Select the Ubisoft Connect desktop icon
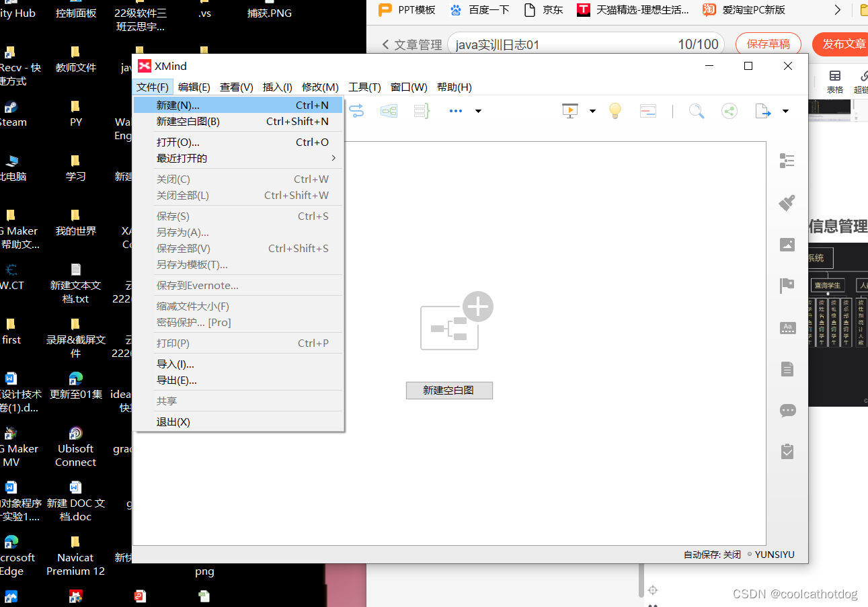Image resolution: width=868 pixels, height=607 pixels. click(x=75, y=447)
